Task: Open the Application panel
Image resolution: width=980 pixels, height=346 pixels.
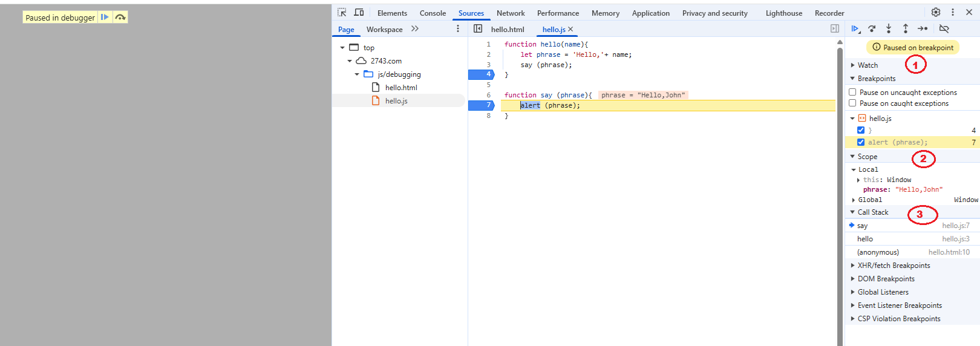Action: (x=651, y=13)
